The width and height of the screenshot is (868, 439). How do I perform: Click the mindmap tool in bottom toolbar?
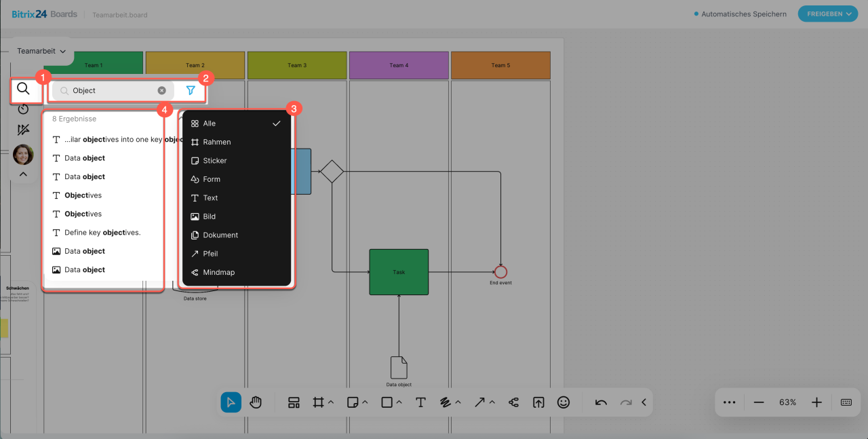pos(513,402)
